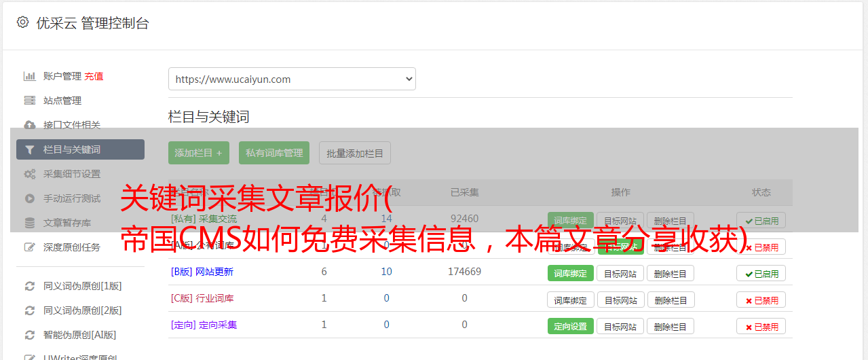Click the database icon for 文章暂存库
Viewport: 868px width, 360px height.
coord(30,223)
